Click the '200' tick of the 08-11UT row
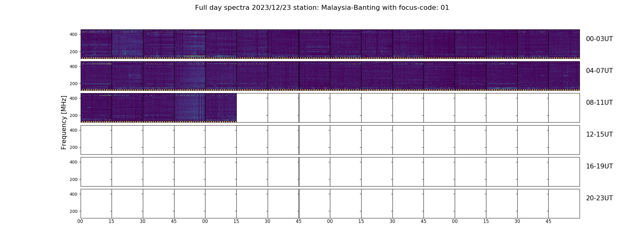The image size is (644, 245). [74, 116]
